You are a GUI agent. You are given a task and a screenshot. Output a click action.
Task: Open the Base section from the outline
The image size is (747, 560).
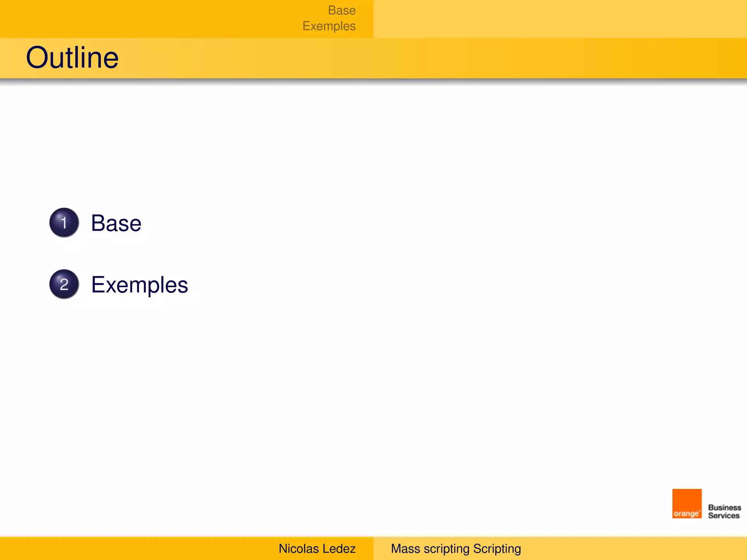point(116,223)
